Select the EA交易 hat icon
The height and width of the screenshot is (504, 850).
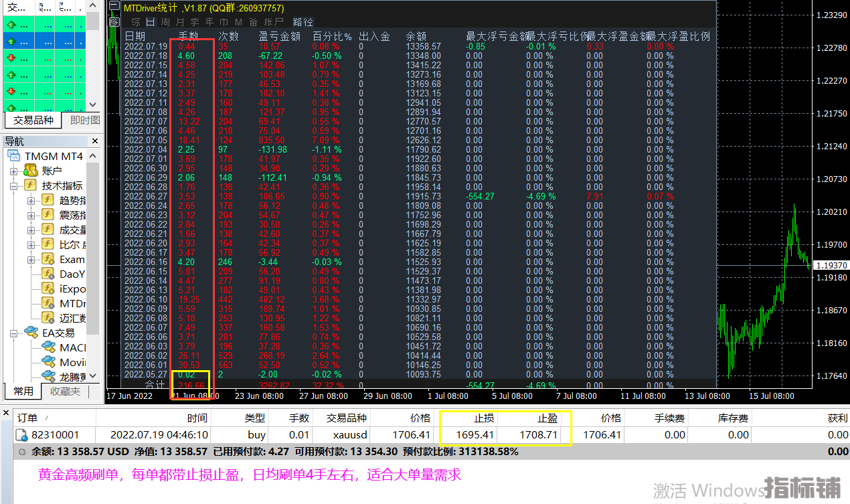(x=30, y=333)
